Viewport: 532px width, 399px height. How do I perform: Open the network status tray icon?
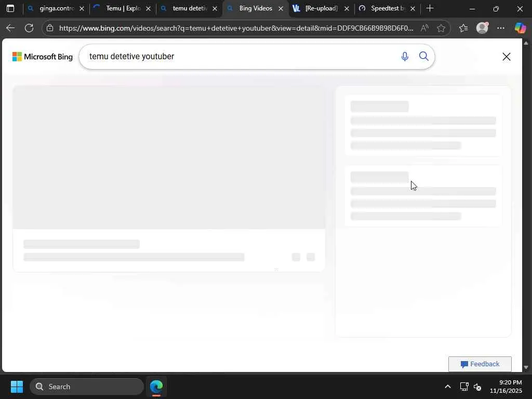click(x=464, y=387)
